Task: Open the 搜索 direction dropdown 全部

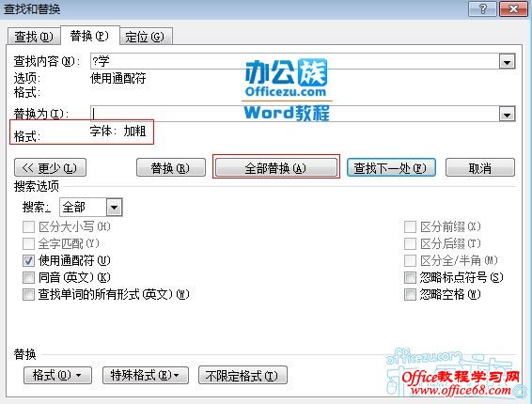Action: coord(91,207)
